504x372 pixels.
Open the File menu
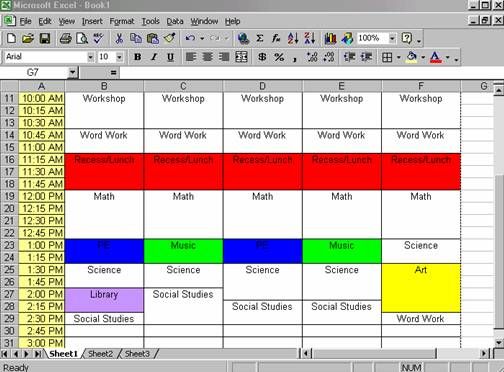click(25, 22)
